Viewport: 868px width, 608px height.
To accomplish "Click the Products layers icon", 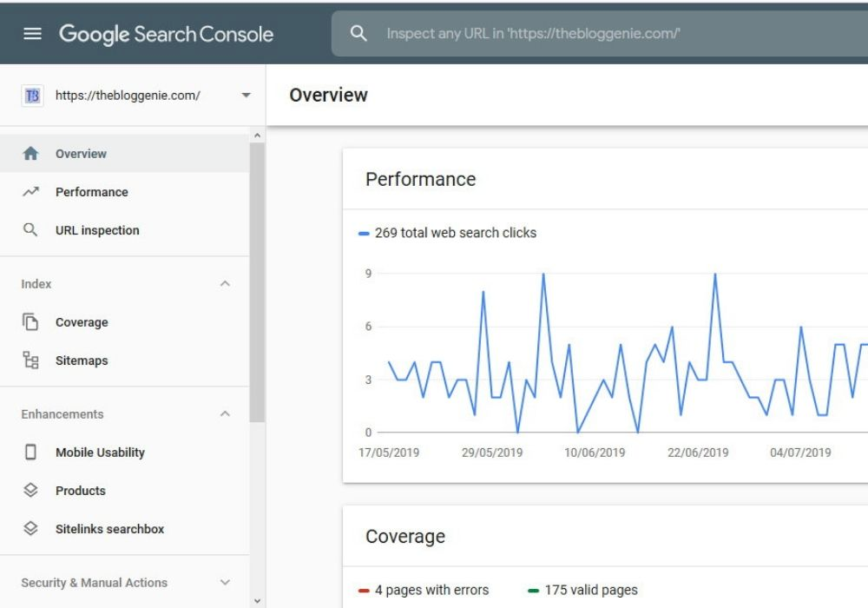I will coord(31,491).
